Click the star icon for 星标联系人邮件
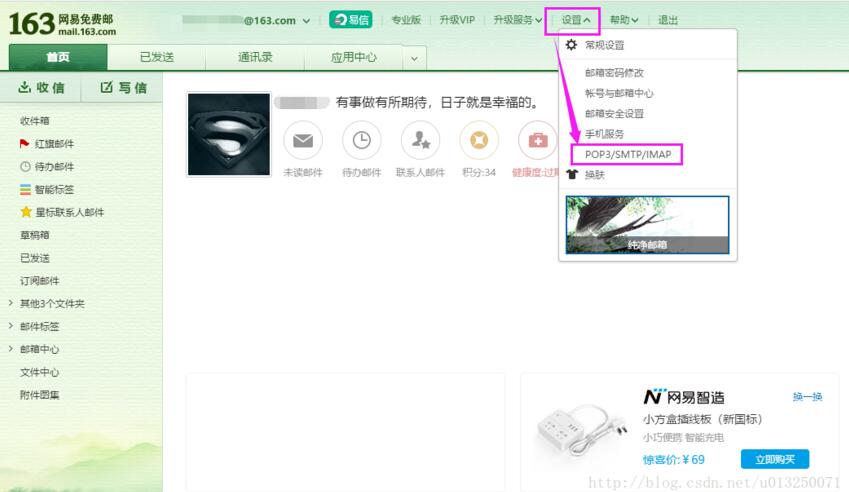 [x=25, y=212]
